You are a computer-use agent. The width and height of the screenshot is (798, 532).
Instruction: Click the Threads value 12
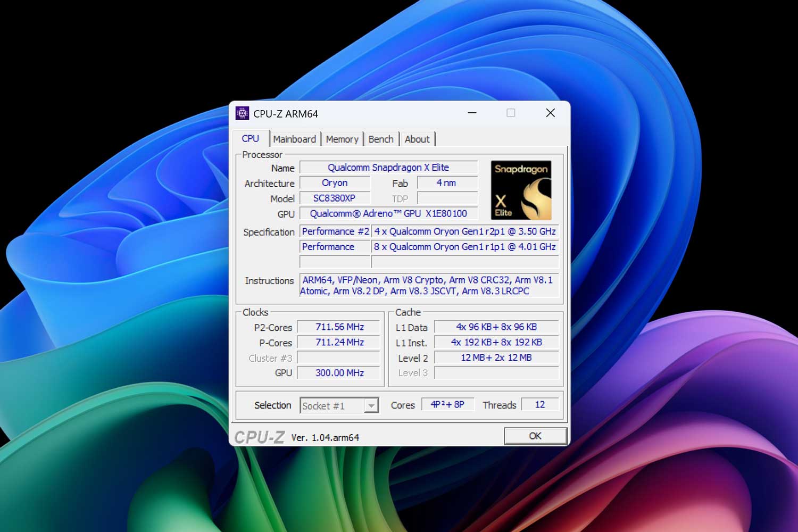tap(540, 405)
